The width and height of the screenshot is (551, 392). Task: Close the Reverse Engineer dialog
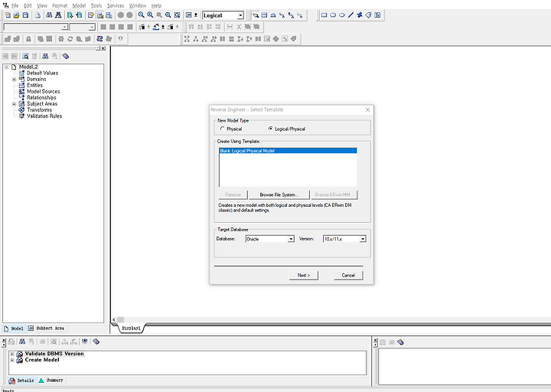tap(367, 109)
